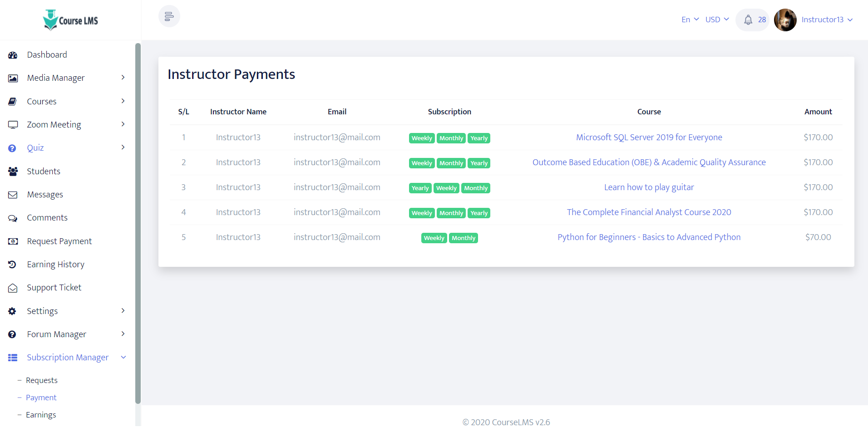Image resolution: width=868 pixels, height=437 pixels.
Task: Click the Instructor Name column header
Action: pyautogui.click(x=238, y=112)
